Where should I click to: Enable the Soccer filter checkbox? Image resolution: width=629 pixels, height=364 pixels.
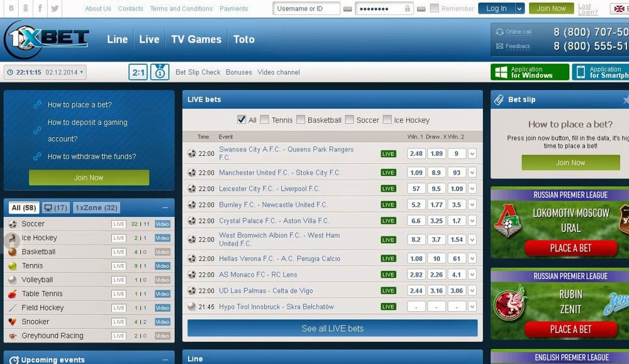[x=349, y=119]
